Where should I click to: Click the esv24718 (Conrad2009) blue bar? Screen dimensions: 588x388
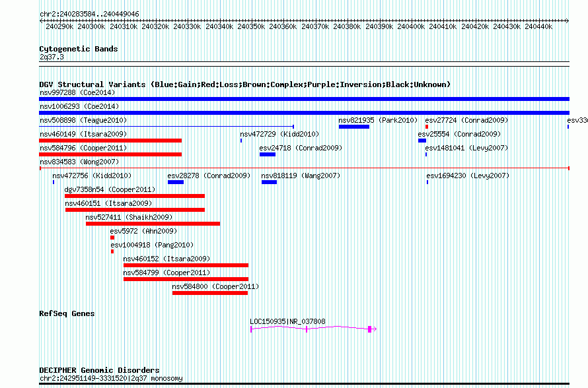(x=268, y=154)
